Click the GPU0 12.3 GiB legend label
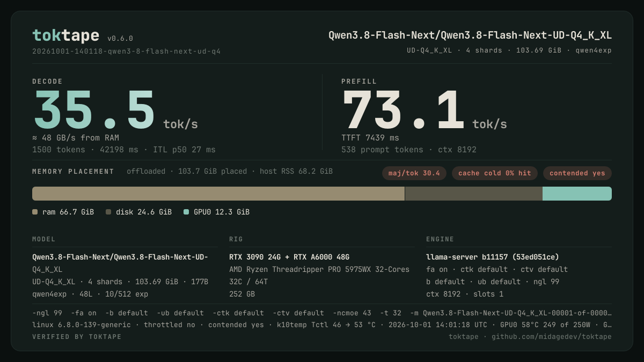The image size is (644, 362). 222,212
